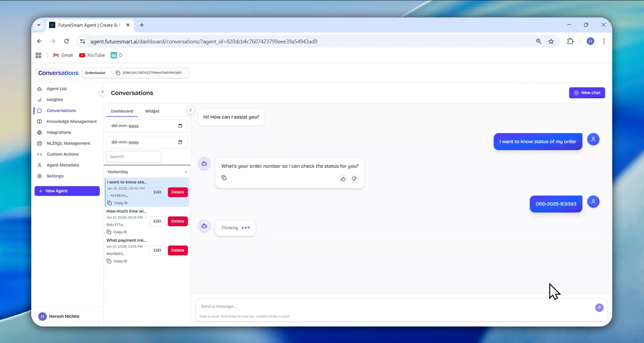Delete the 'How much time wi...' conversation

[x=177, y=221]
